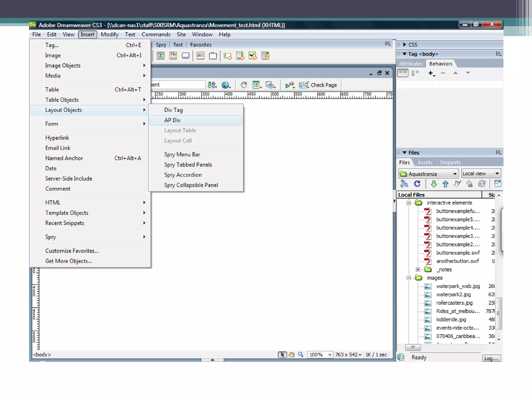The height and width of the screenshot is (399, 532).
Task: Select the Zoom tool magnifier
Action: 301,354
